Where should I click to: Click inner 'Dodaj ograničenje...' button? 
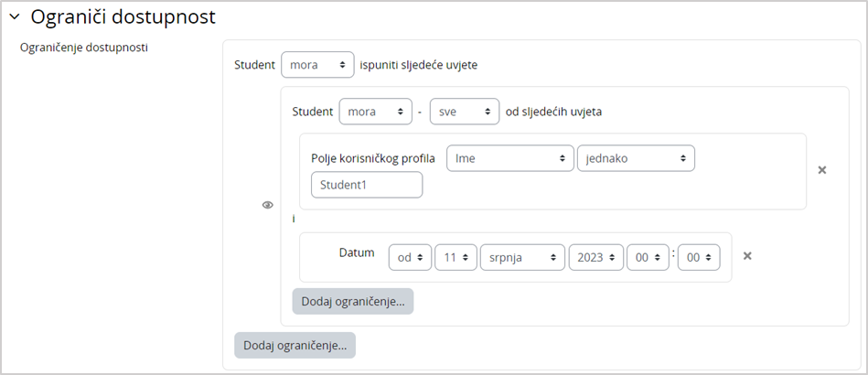[352, 301]
